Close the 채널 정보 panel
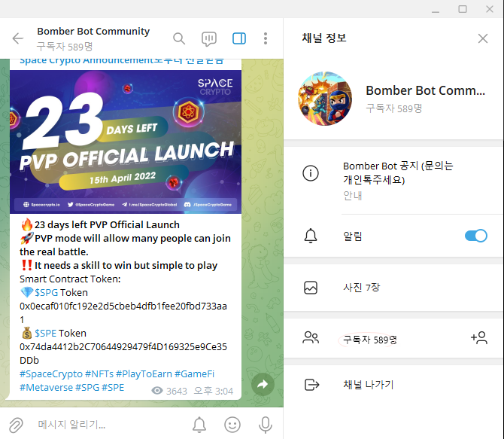Image resolution: width=504 pixels, height=439 pixels. (x=483, y=38)
